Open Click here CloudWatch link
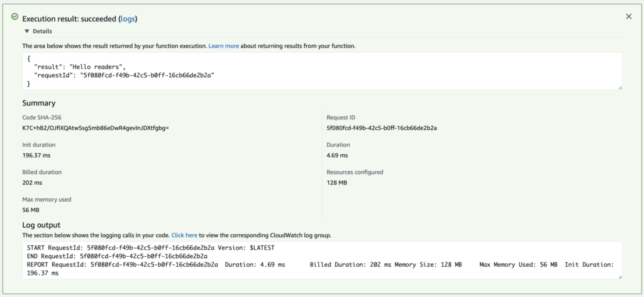 pyautogui.click(x=184, y=235)
